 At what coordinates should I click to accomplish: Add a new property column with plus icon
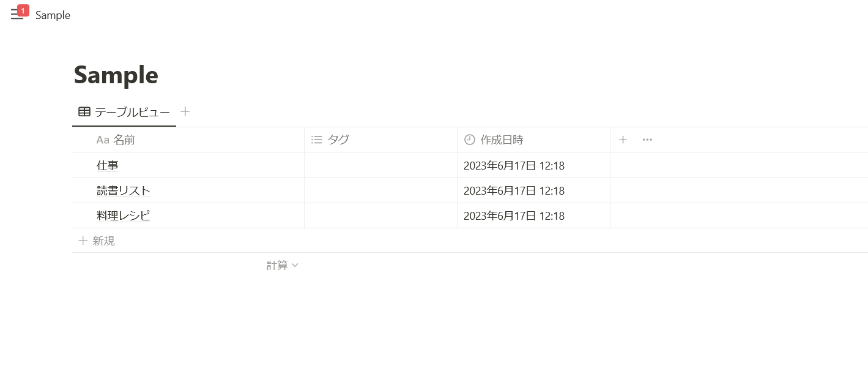[623, 140]
